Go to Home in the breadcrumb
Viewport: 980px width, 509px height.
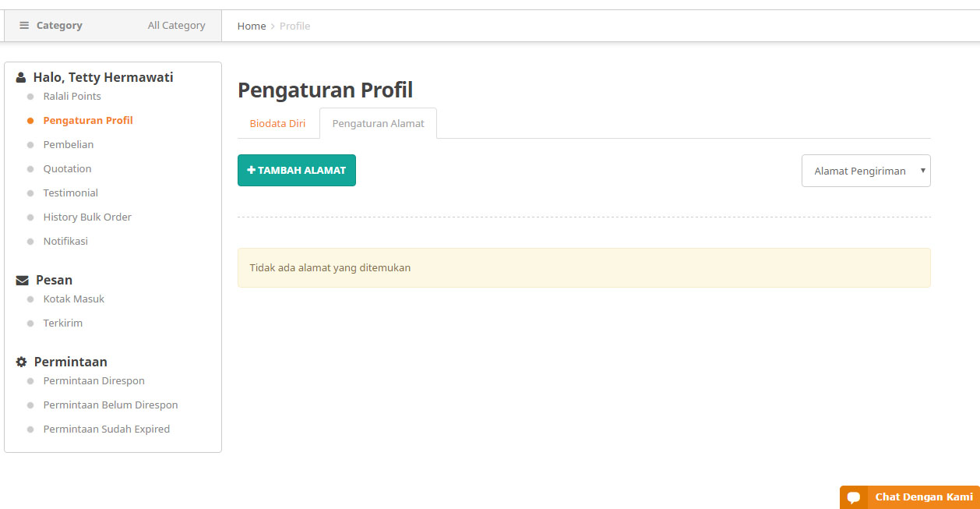[x=252, y=26]
